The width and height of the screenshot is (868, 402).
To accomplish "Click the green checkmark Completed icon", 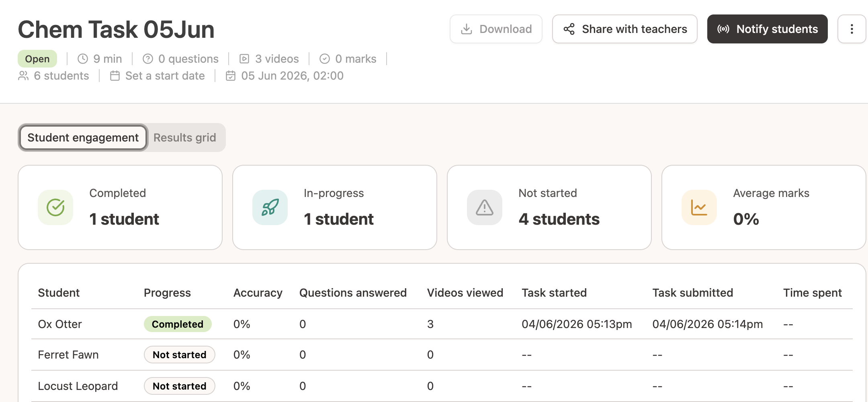I will pyautogui.click(x=55, y=207).
